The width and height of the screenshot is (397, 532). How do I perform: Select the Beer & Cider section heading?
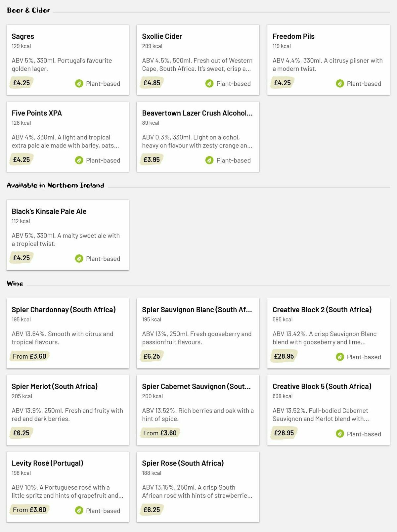click(x=28, y=10)
